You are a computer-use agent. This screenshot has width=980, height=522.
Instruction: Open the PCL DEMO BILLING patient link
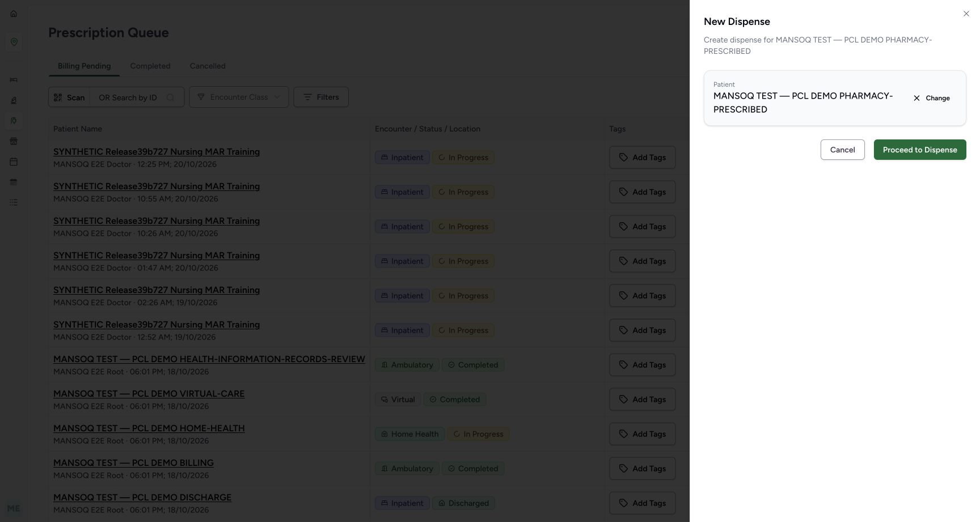[x=133, y=463]
